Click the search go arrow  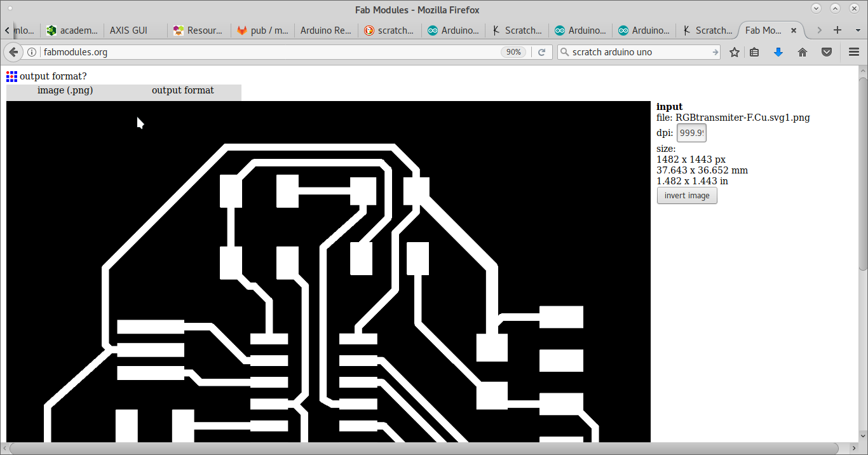(x=715, y=52)
